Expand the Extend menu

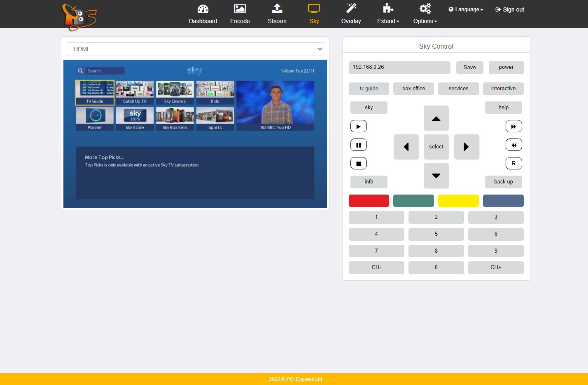click(x=388, y=14)
